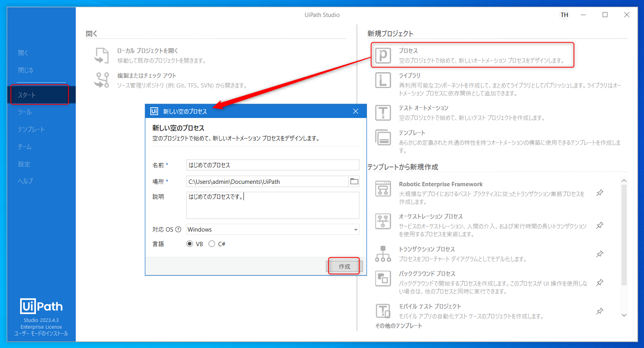This screenshot has width=644, height=348.
Task: Click the Robotic Enterprise Framework template icon
Action: (x=383, y=189)
